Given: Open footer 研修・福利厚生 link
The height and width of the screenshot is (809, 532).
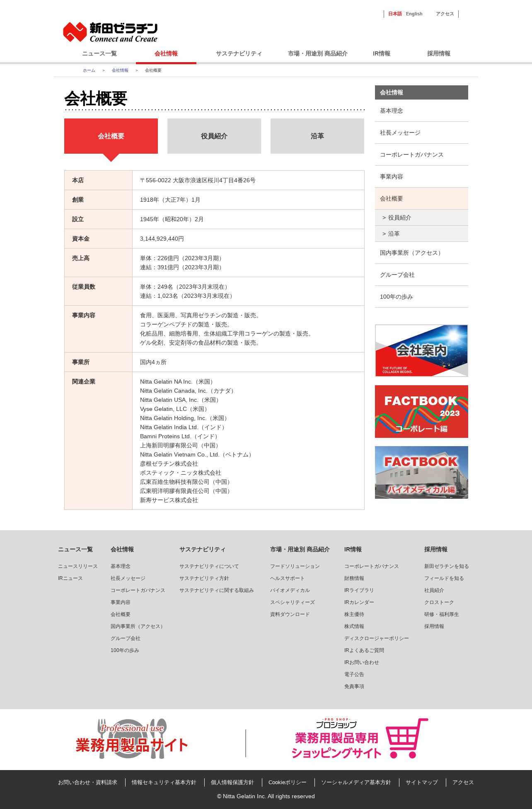Looking at the screenshot, I should [441, 614].
